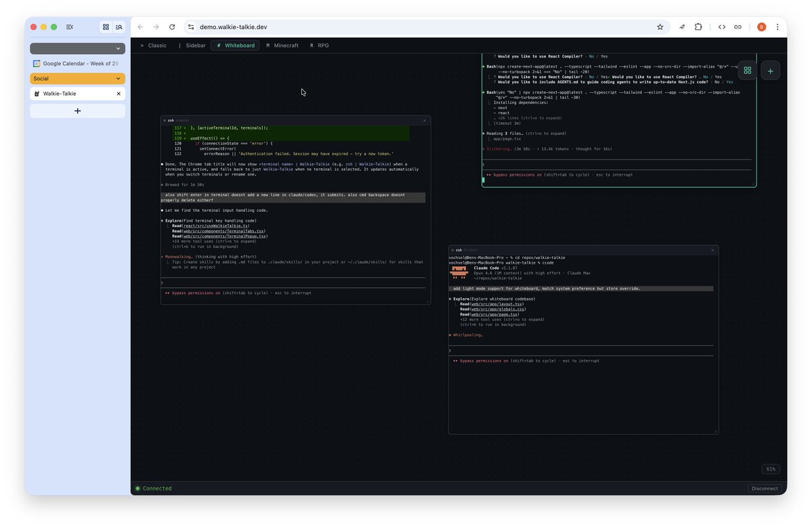The height and width of the screenshot is (528, 812).
Task: Click react/src/useWalkieTalkie.ts file link
Action: pos(215,226)
